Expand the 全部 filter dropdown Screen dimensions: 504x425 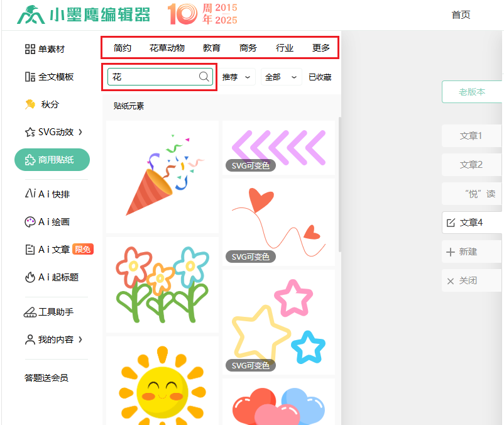click(281, 77)
